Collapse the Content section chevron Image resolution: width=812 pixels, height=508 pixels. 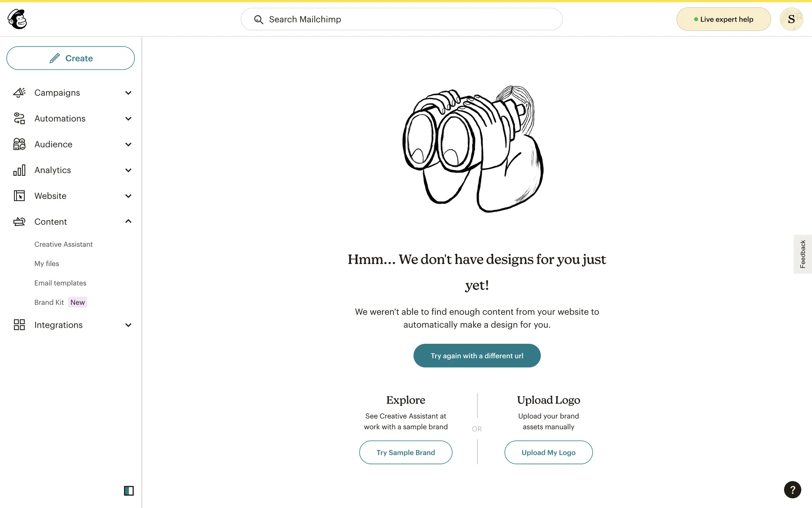click(129, 221)
